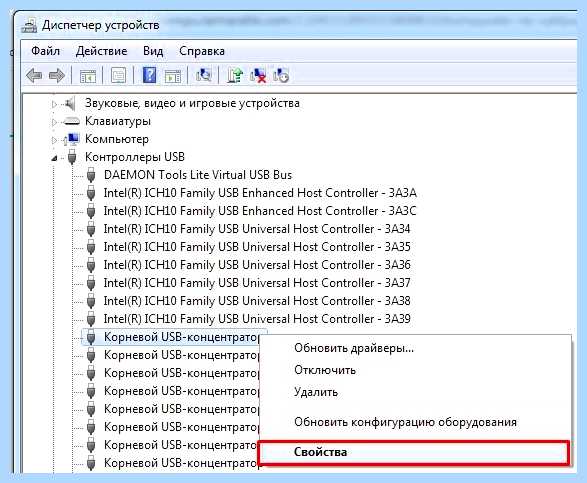Screen dimensions: 587x483
Task: Open the Справка menu
Action: tap(202, 51)
